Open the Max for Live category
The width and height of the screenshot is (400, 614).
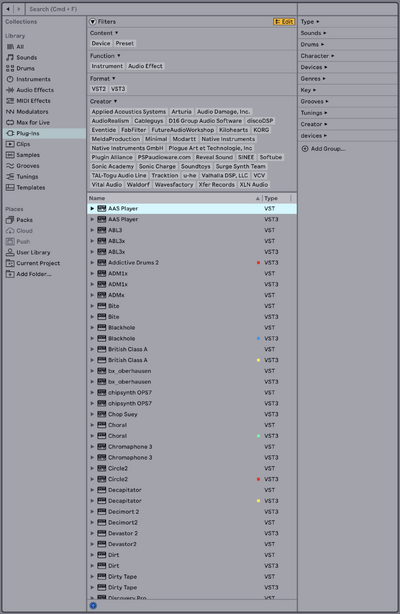(33, 123)
